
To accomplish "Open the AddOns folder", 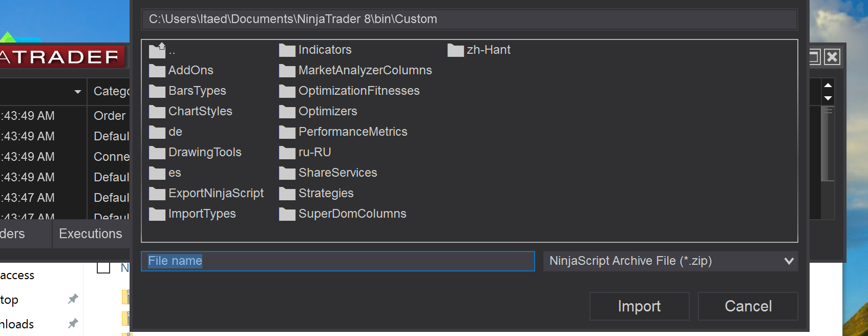I will click(x=181, y=70).
